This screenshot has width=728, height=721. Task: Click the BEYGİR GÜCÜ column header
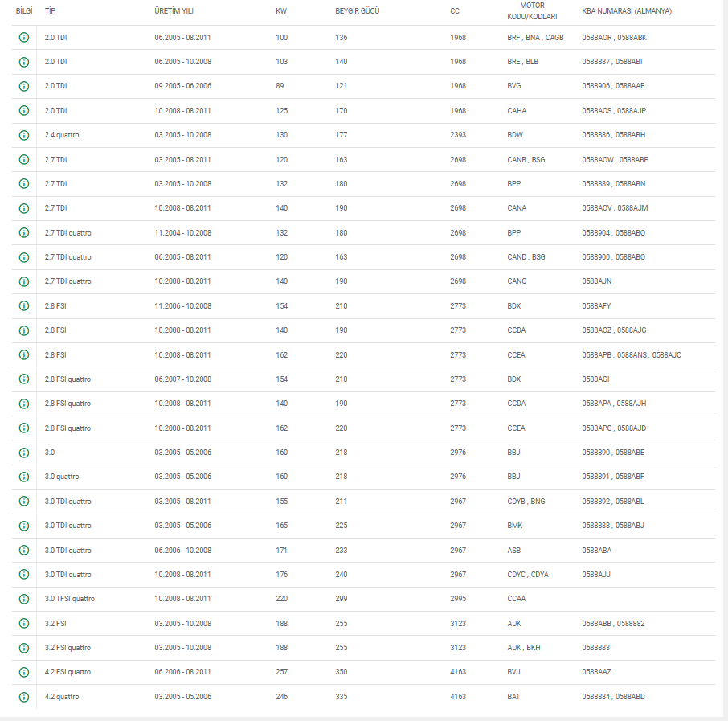(x=358, y=11)
